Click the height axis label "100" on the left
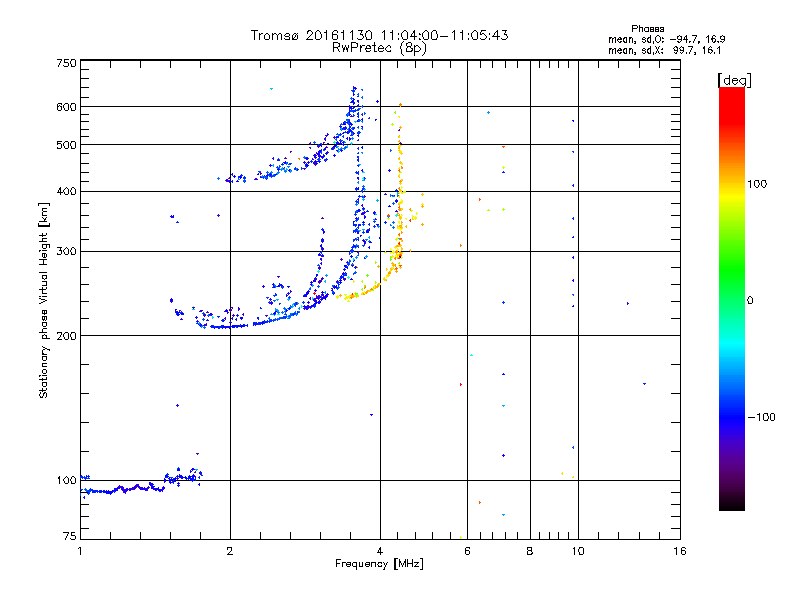800x600 pixels. tap(66, 481)
